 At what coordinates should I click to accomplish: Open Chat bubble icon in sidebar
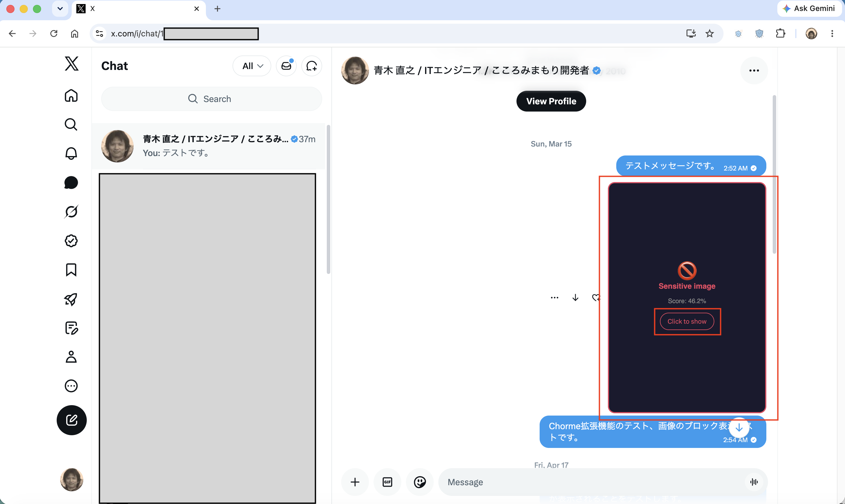[x=71, y=183]
